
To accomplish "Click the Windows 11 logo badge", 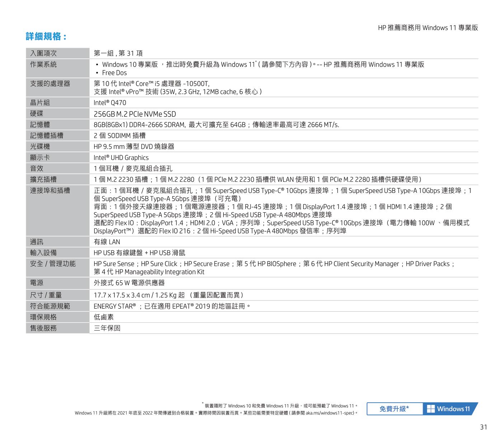I will pos(451,409).
